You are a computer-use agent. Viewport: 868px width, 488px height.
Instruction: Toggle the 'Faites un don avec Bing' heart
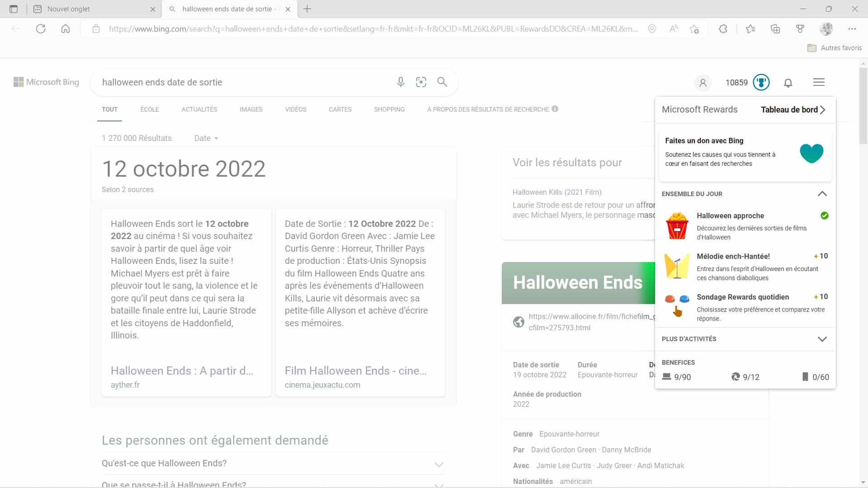(812, 154)
